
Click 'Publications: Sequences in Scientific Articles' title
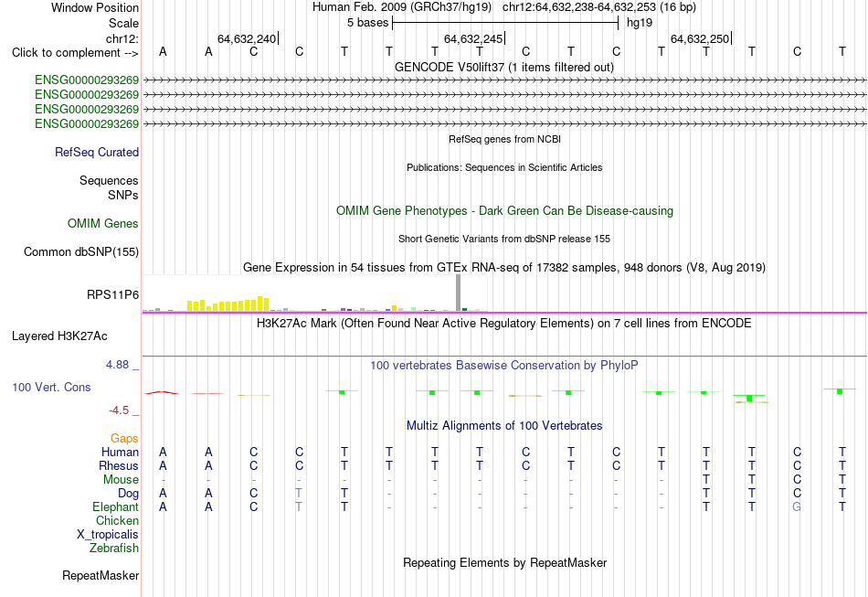tap(504, 167)
